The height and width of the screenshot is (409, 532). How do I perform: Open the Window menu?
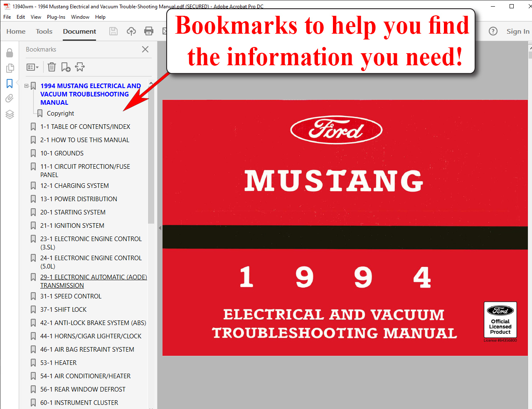pos(80,17)
